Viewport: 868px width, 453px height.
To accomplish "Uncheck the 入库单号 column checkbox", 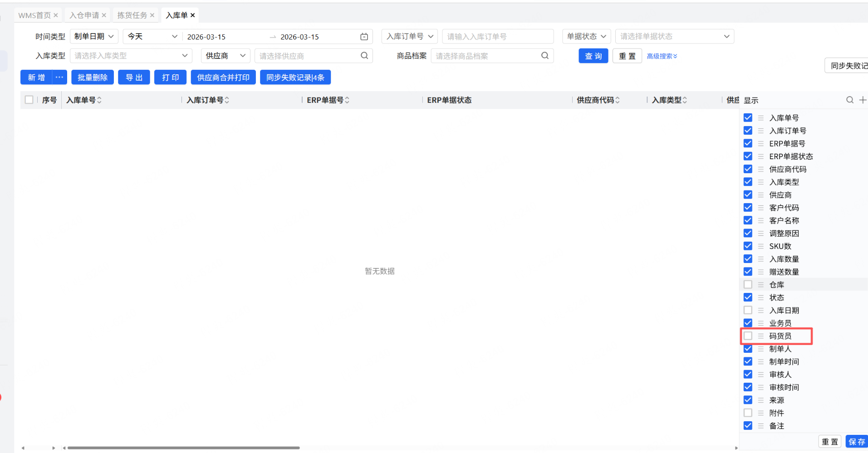I will point(748,118).
